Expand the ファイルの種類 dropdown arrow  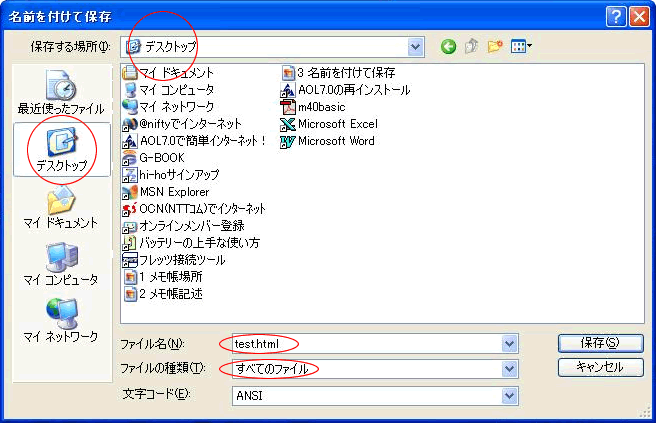point(509,369)
